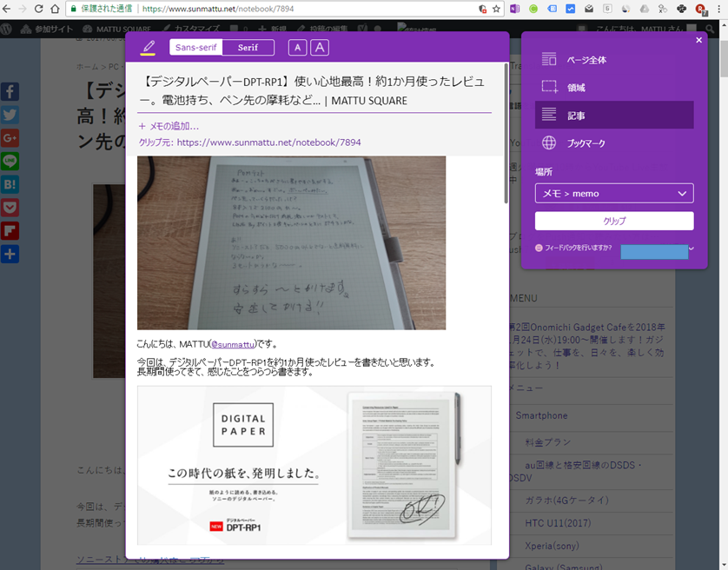Viewport: 728px width, 570px height.
Task: Share the page on Facebook
Action: (x=10, y=91)
